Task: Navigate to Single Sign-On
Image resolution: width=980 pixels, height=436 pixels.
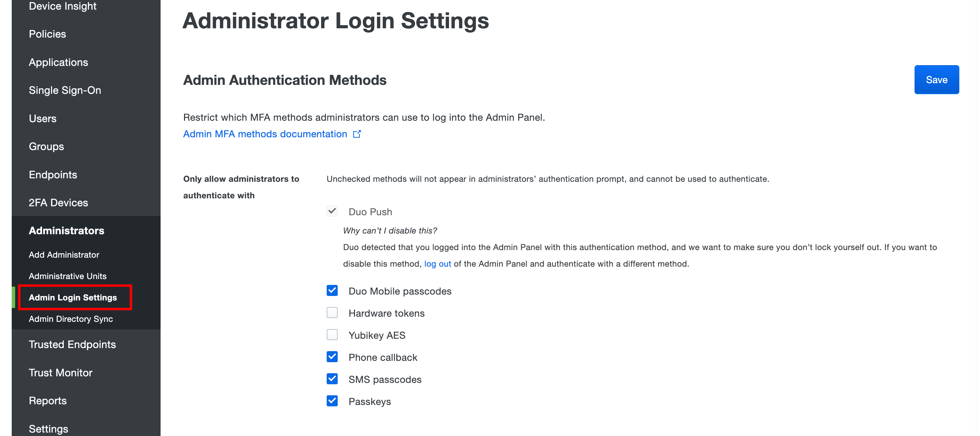Action: (65, 90)
